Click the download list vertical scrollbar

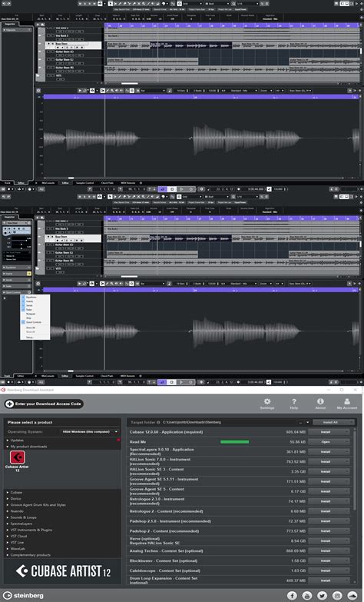point(355,471)
